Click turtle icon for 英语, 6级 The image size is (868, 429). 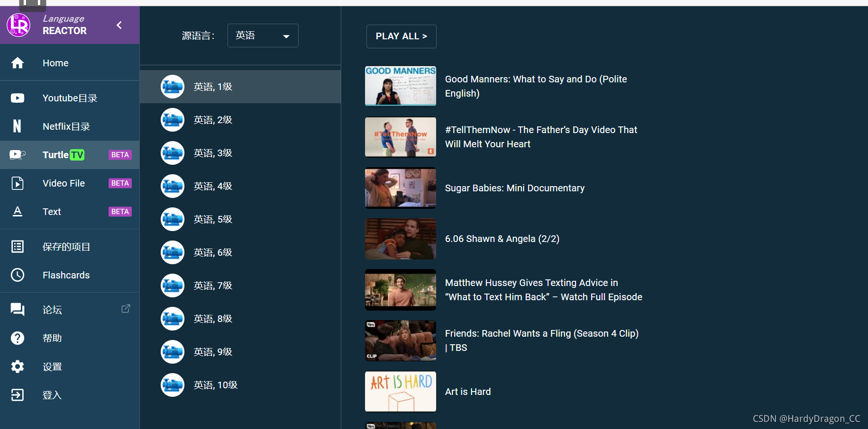(173, 252)
